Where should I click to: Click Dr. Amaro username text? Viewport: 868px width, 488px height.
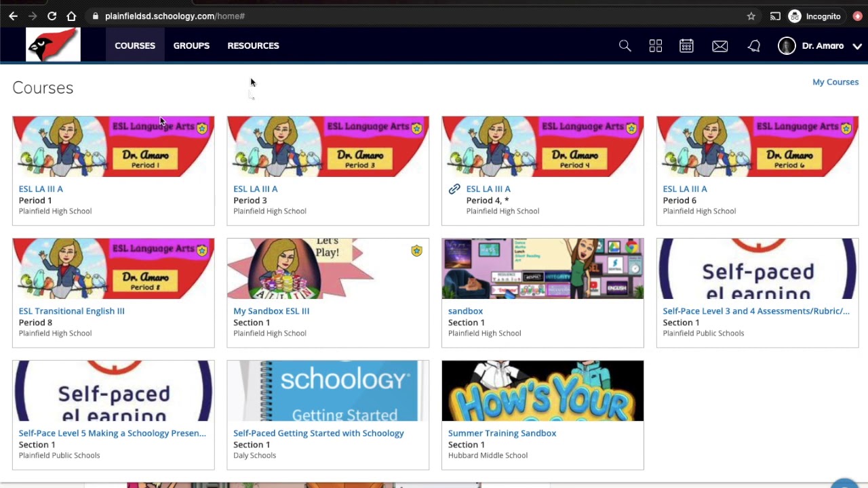point(823,45)
